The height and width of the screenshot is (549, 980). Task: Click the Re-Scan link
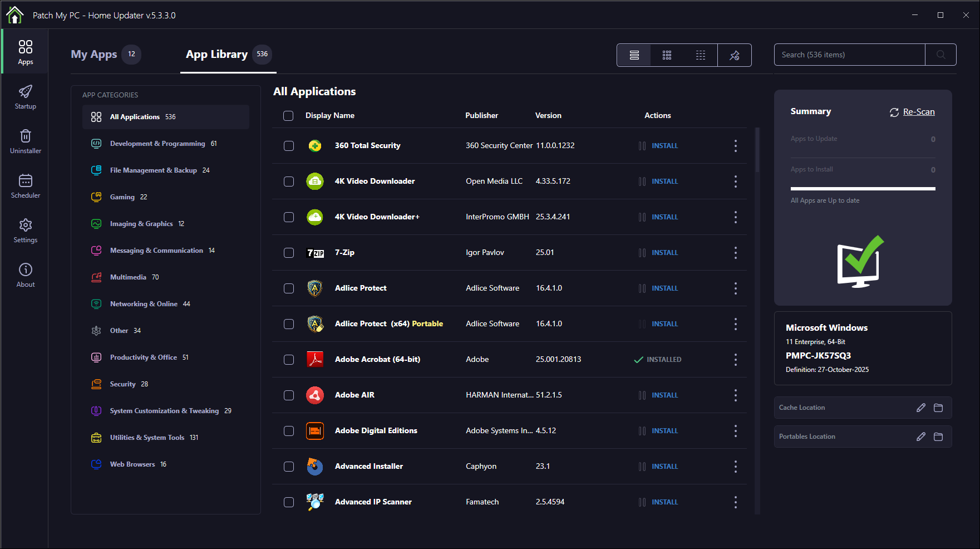(918, 112)
